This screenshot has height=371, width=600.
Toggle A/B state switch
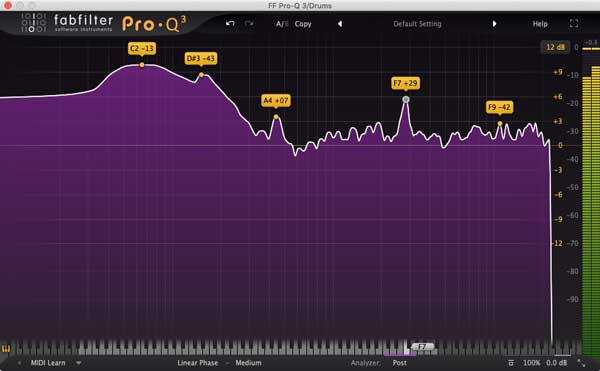[282, 24]
